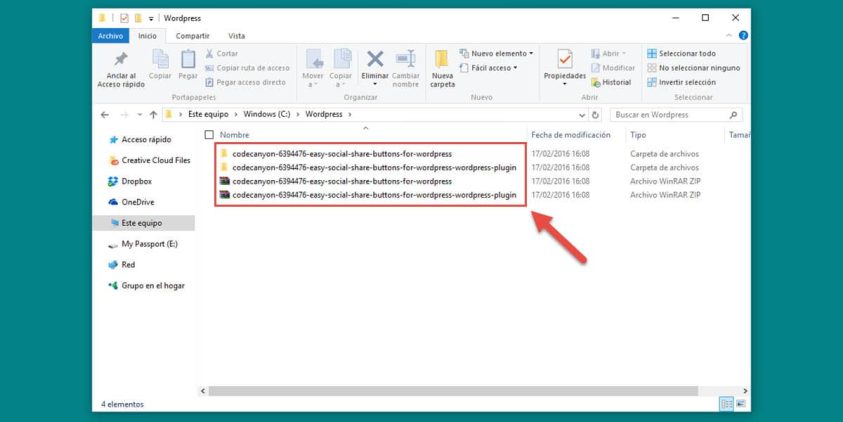Click Wordpress breadcrumb in address bar
The height and width of the screenshot is (422, 843).
(x=324, y=115)
